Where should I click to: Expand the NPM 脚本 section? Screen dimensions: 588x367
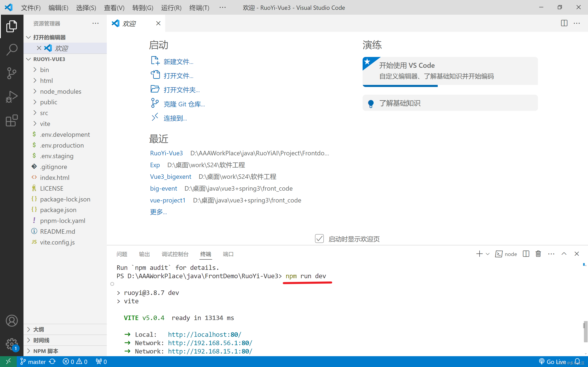(46, 351)
